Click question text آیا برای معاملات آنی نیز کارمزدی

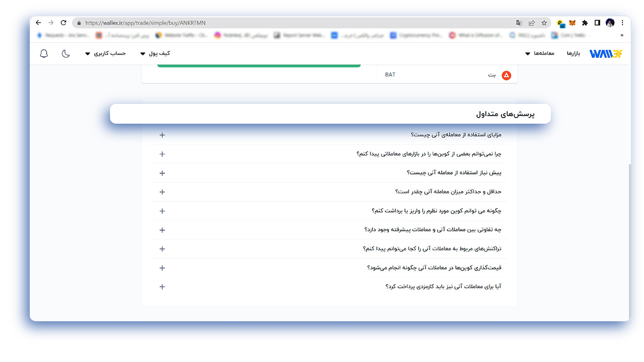[443, 287]
